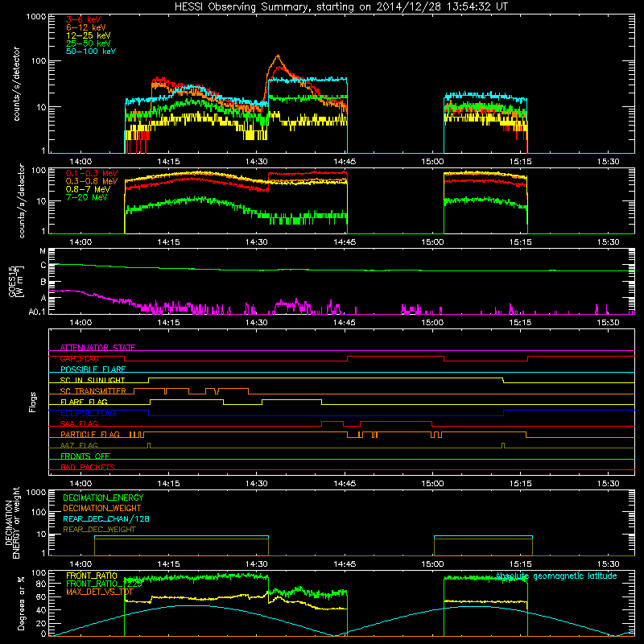Select the POSSIBLE_FLARE flag label
This screenshot has height=644, width=644.
(x=93, y=369)
